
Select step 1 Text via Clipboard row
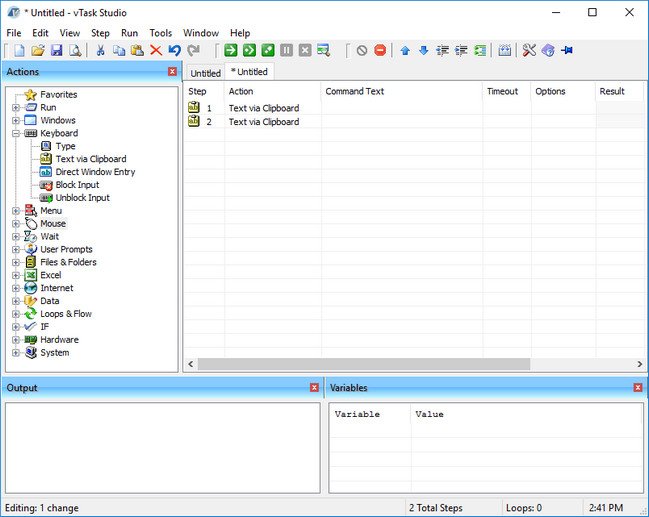click(414, 108)
